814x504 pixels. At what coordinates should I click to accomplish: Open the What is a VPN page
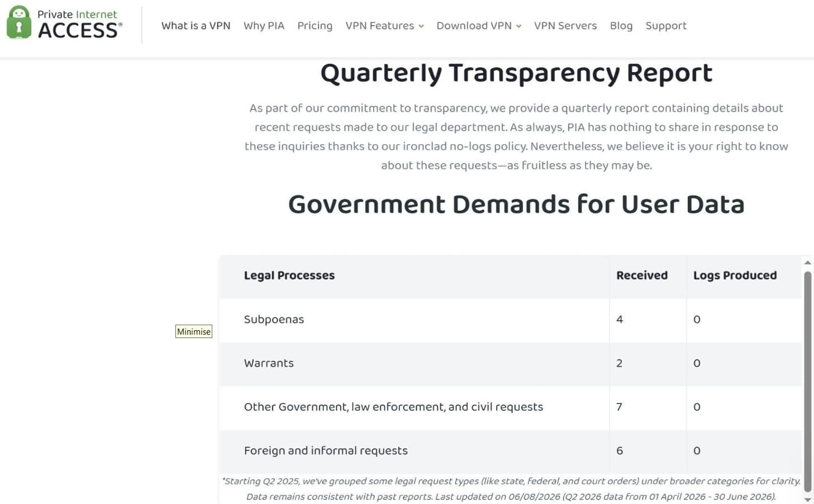[x=196, y=26]
